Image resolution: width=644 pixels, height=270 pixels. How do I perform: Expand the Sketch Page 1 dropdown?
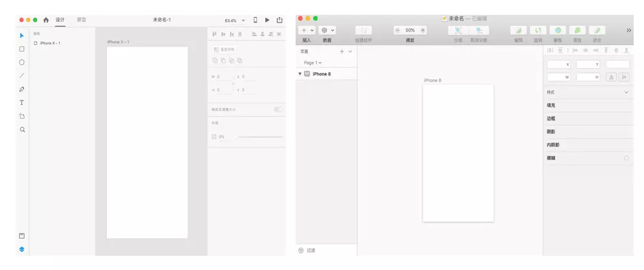(312, 63)
